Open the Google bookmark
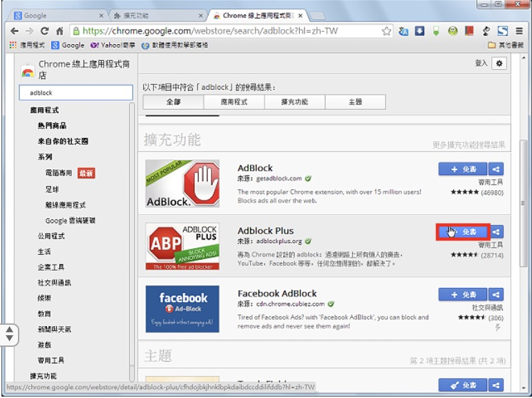 [x=68, y=45]
